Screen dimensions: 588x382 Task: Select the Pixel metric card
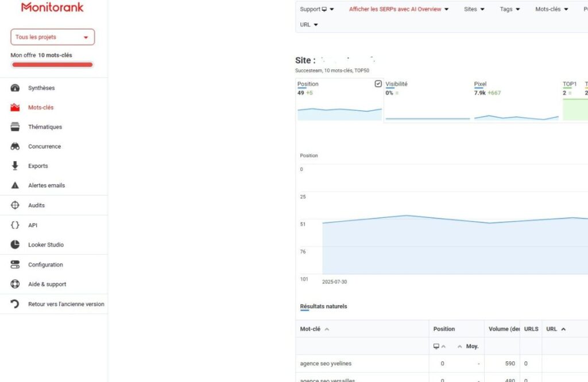tap(516, 100)
